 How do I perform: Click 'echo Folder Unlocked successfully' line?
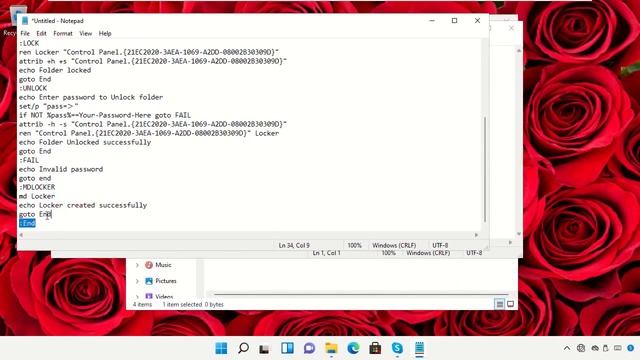coord(85,142)
